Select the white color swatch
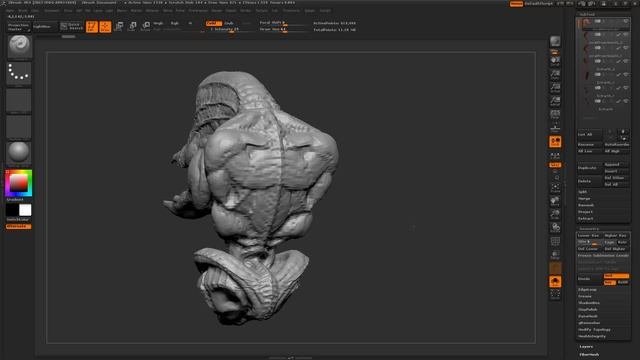The width and height of the screenshot is (640, 360). point(25,210)
